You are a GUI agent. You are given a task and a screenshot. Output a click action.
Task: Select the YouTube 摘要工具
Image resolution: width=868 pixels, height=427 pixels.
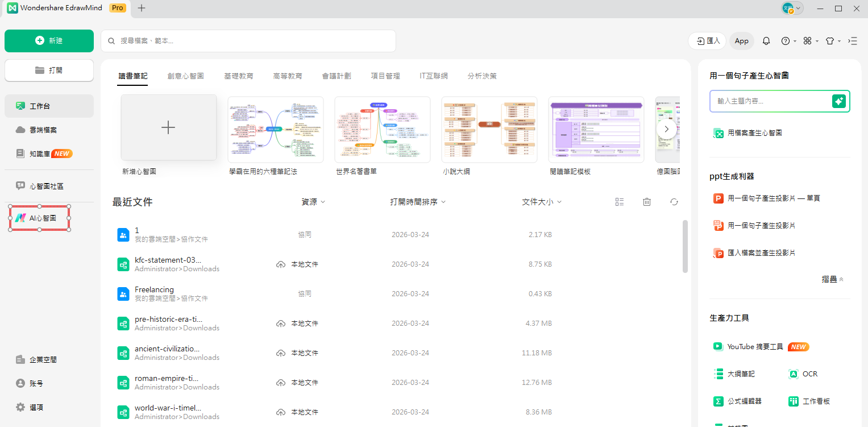[x=754, y=346]
